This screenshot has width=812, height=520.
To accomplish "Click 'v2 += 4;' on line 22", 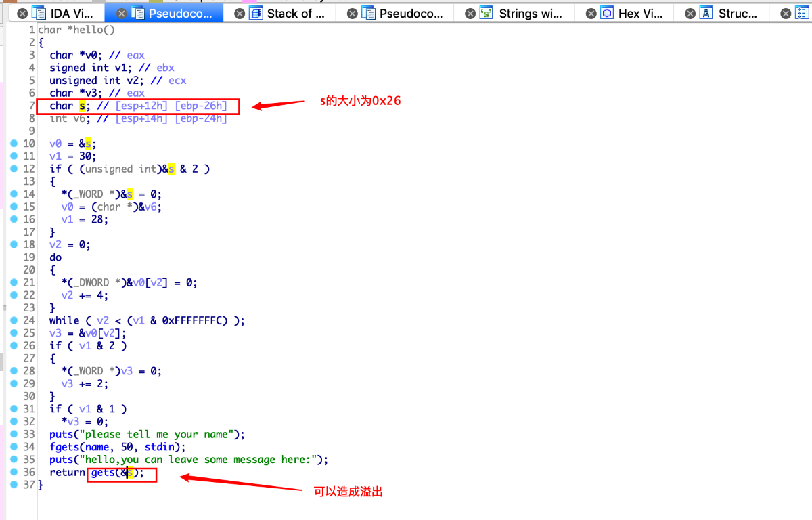I will pyautogui.click(x=85, y=295).
